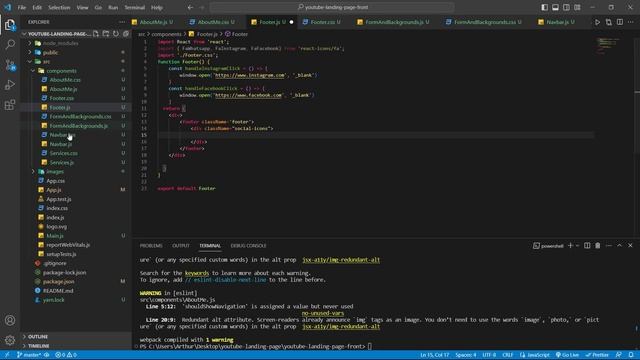
Task: Go forward with navigation arrow
Action: click(x=202, y=7)
